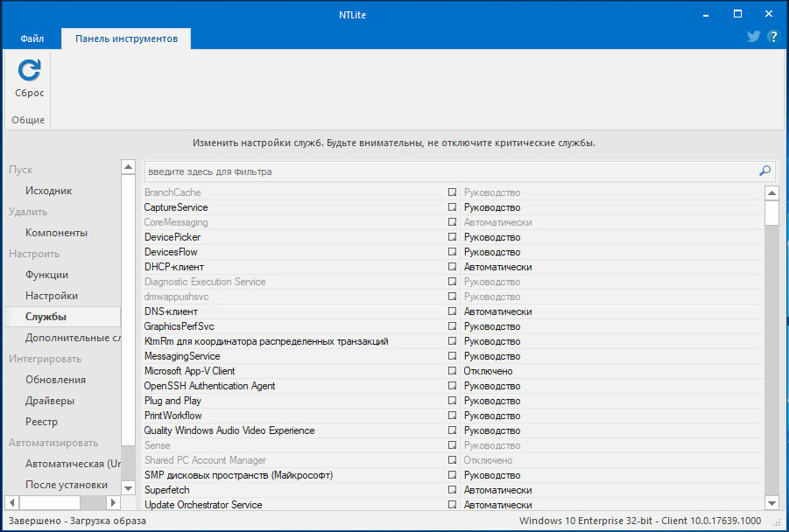
Task: Click edit icon next to Sense
Action: click(x=452, y=445)
